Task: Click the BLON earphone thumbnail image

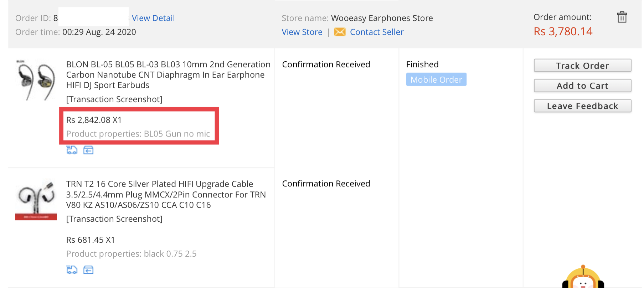Action: pos(36,80)
